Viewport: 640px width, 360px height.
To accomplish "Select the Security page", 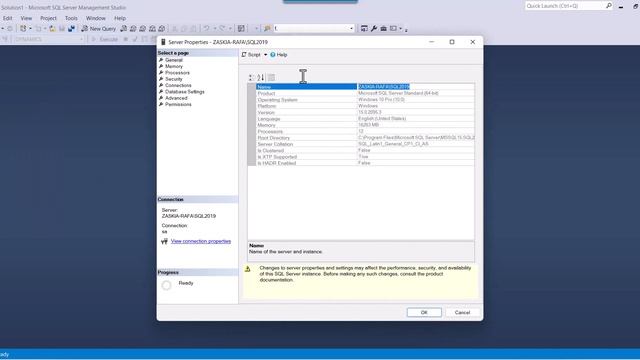I will pos(174,79).
